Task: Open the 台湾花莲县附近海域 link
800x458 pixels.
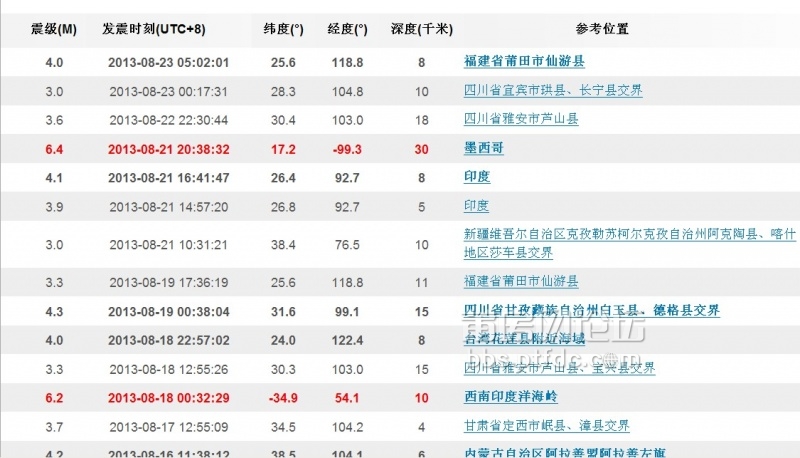Action: coord(524,339)
